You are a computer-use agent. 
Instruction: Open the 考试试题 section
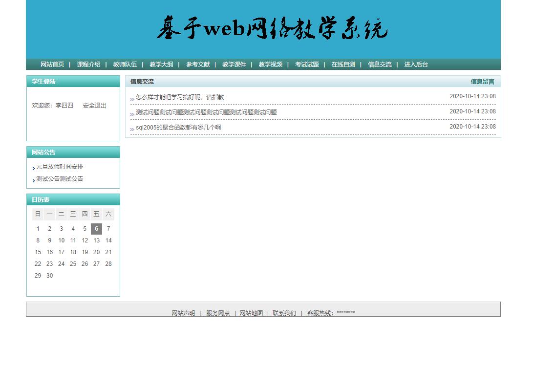pyautogui.click(x=306, y=64)
